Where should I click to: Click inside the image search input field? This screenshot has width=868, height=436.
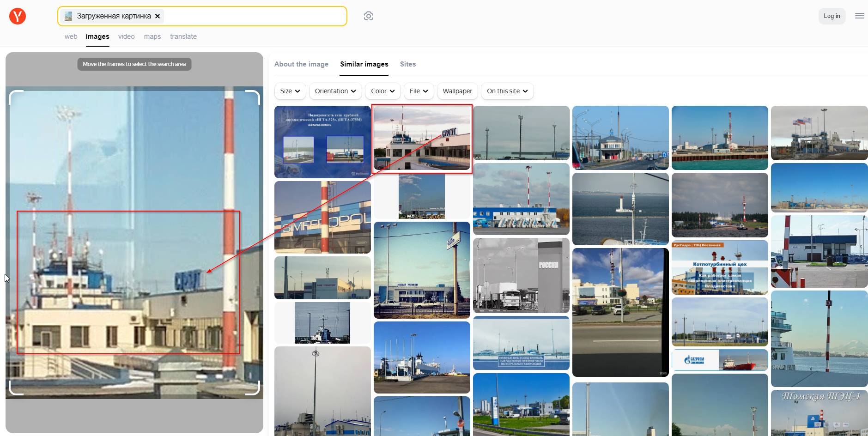(x=254, y=16)
